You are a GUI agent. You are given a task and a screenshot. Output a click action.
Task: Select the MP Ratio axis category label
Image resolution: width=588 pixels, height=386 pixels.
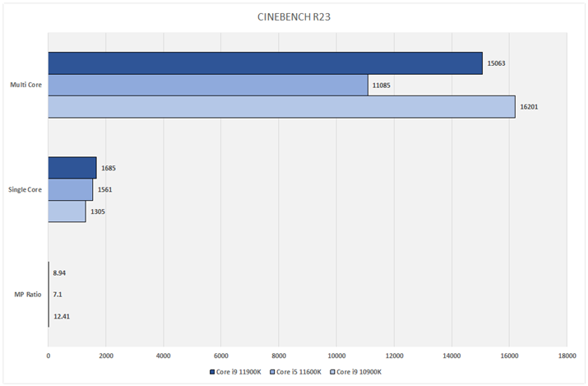coord(28,295)
